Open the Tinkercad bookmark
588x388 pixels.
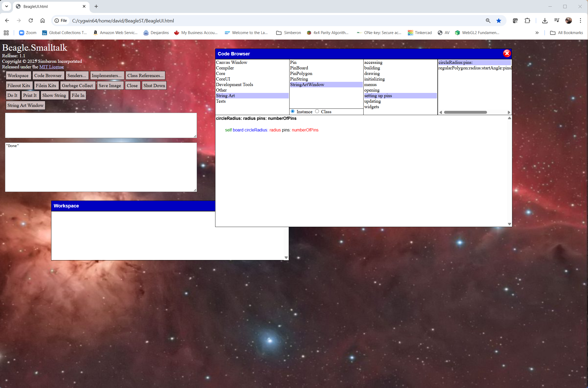420,32
